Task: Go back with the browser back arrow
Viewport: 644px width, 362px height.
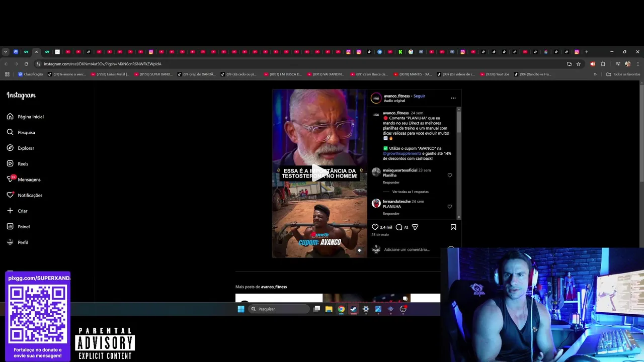Action: [x=6, y=64]
